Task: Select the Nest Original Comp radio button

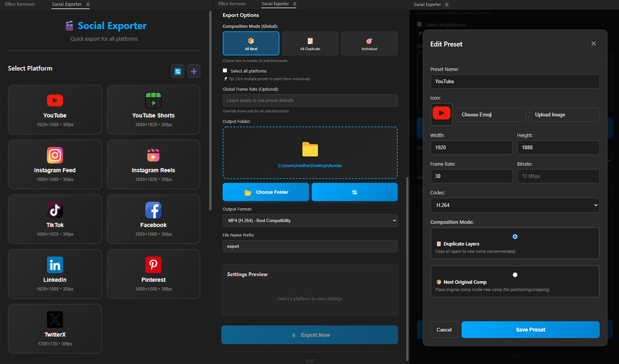Action: [515, 275]
